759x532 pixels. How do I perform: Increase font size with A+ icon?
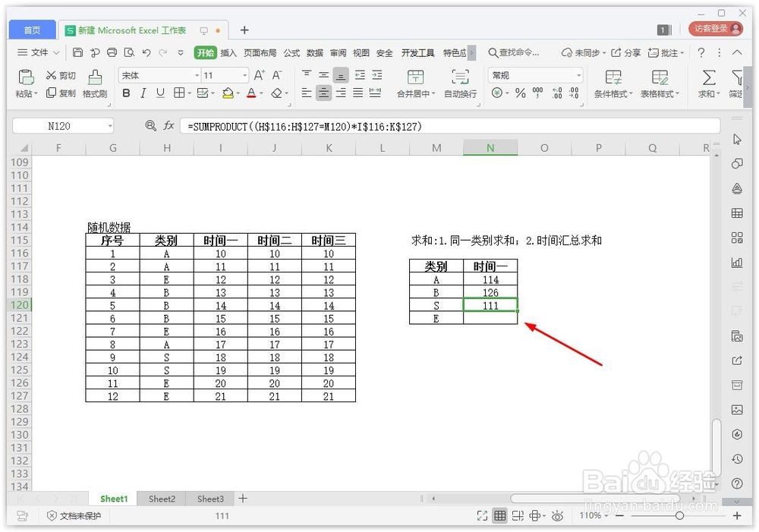point(259,75)
